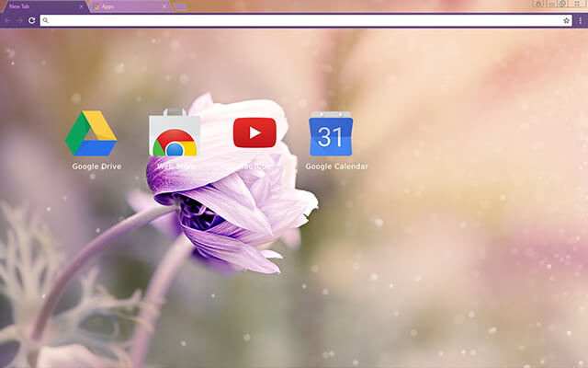Maximize the Chrome window
Screen dimensions: 588x368
tap(562, 4)
